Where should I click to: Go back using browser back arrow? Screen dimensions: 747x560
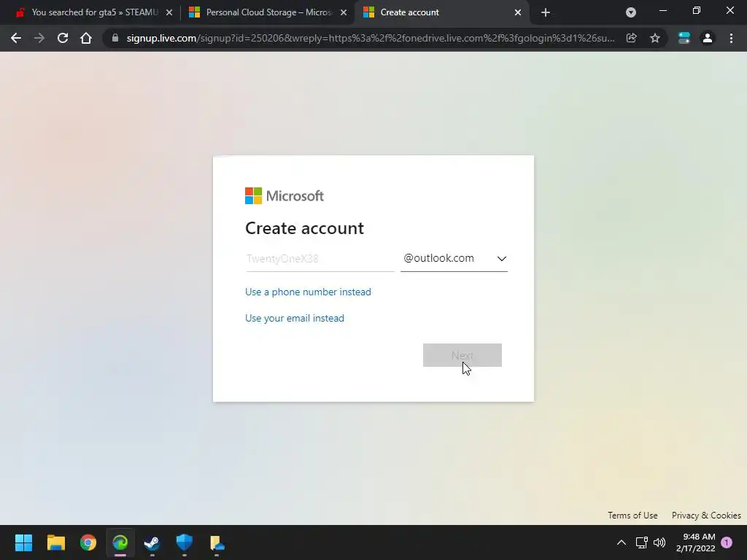(16, 38)
